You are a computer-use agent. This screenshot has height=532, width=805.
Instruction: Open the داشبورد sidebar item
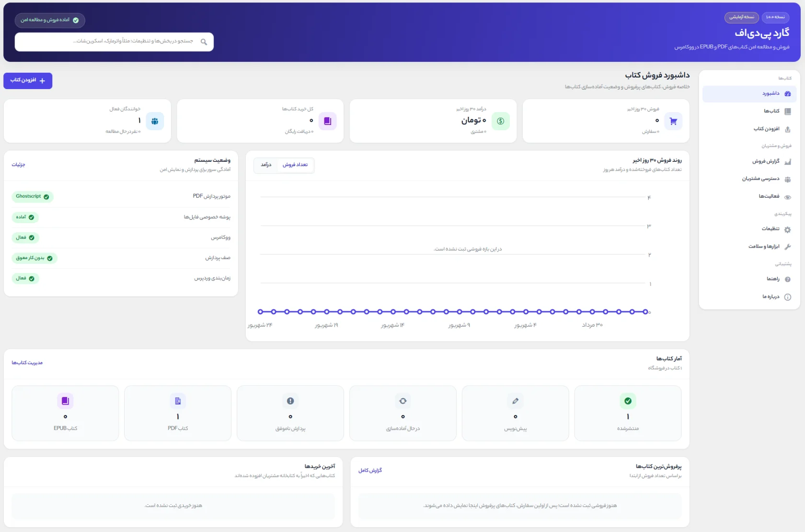749,94
